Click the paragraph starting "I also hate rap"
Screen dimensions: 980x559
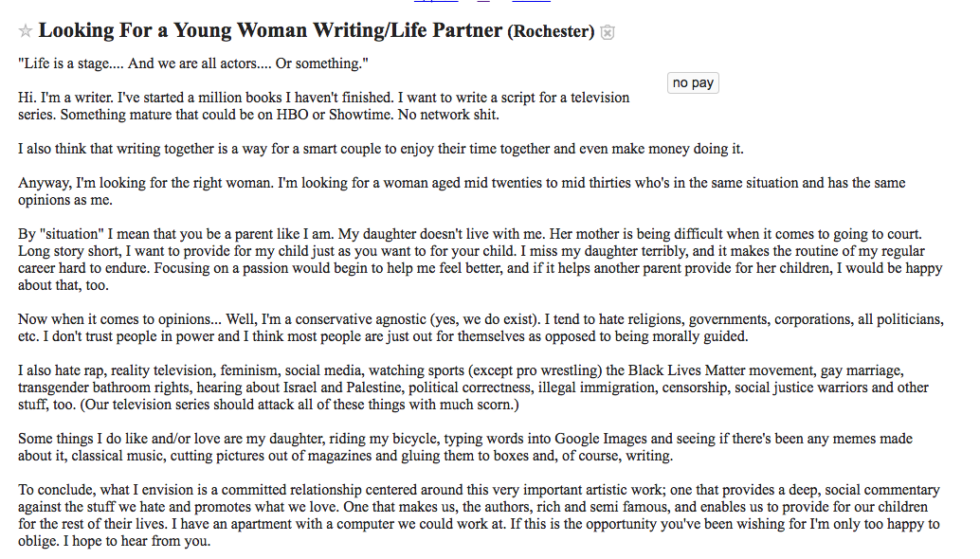(x=473, y=388)
